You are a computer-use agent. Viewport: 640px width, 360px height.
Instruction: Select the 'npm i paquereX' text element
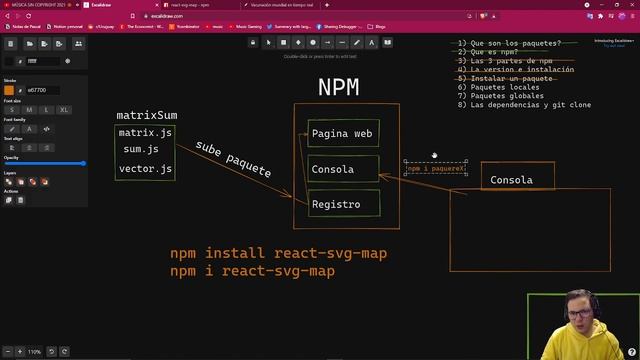(436, 168)
